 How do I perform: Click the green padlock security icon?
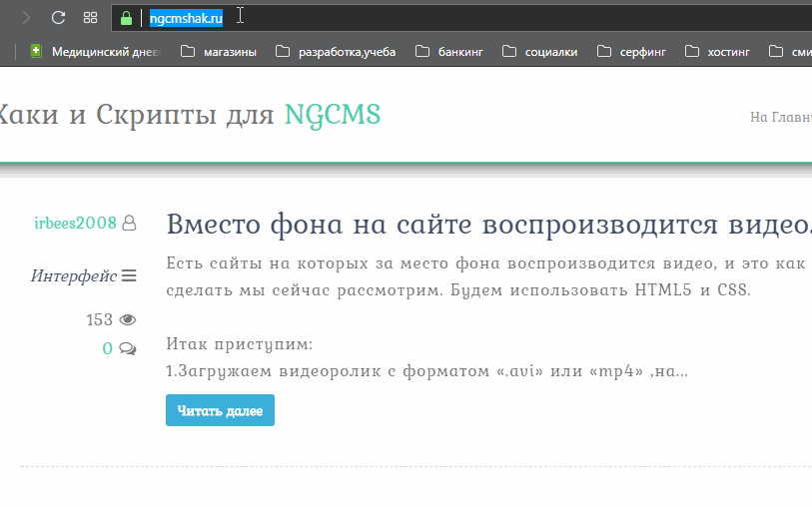(126, 19)
